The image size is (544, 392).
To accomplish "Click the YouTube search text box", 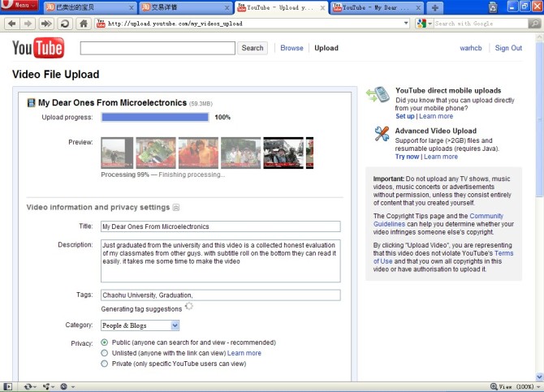I will click(x=158, y=48).
